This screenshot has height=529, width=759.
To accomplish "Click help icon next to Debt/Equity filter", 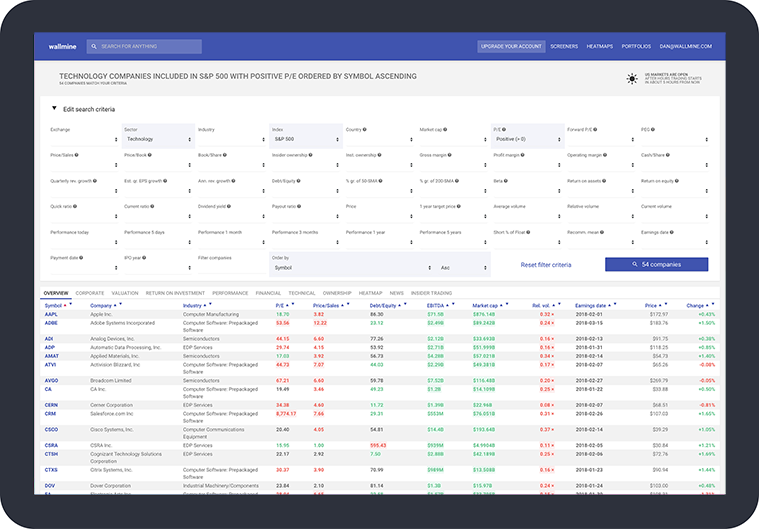I will (x=299, y=181).
